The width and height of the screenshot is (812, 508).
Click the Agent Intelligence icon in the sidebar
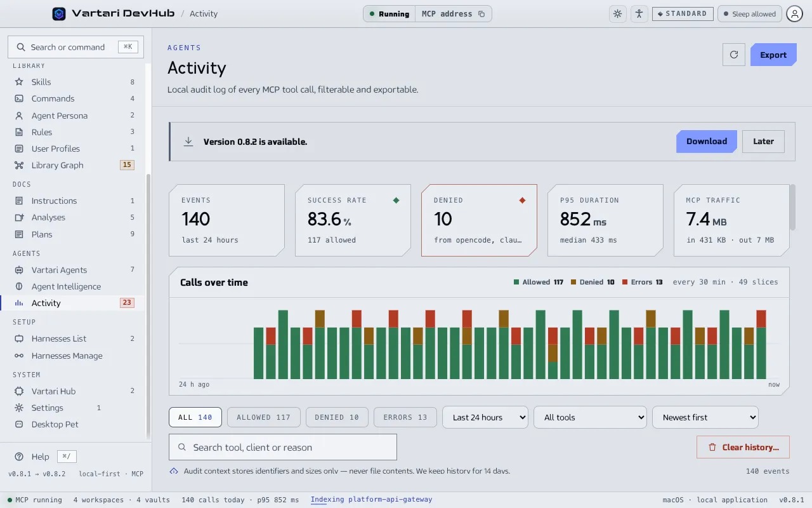coord(19,286)
